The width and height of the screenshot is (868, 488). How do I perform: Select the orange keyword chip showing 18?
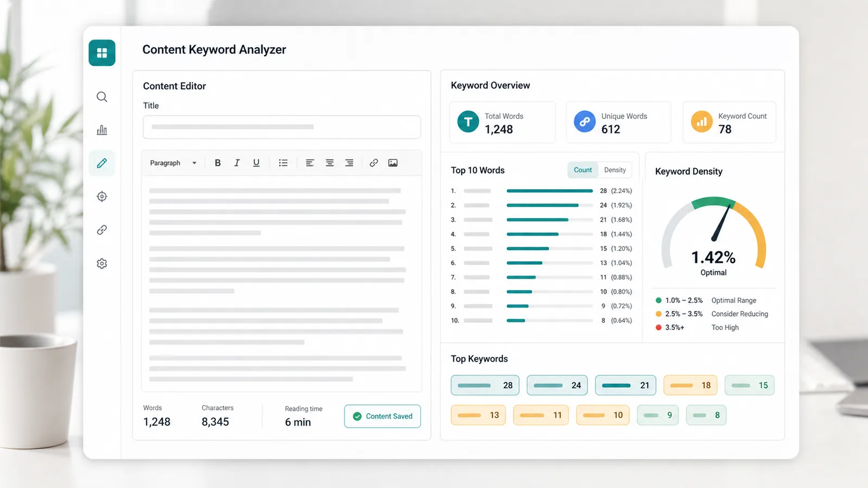[x=691, y=386]
